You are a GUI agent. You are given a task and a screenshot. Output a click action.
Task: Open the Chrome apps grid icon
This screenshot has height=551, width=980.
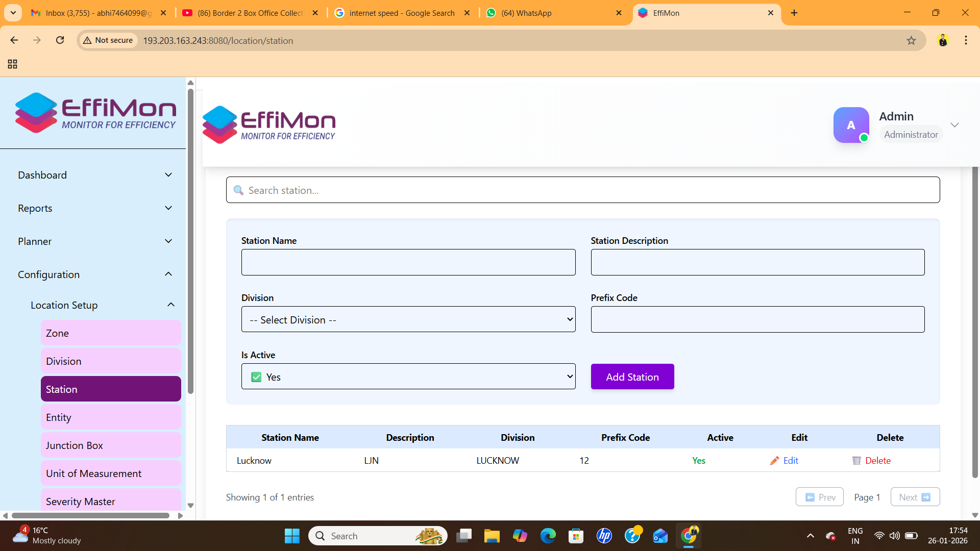tap(12, 64)
